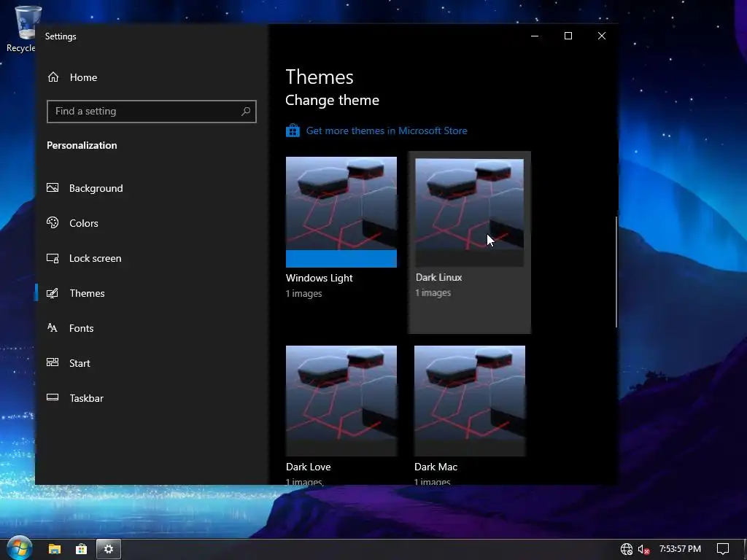747x560 pixels.
Task: Click the search magnifier icon
Action: click(x=245, y=112)
